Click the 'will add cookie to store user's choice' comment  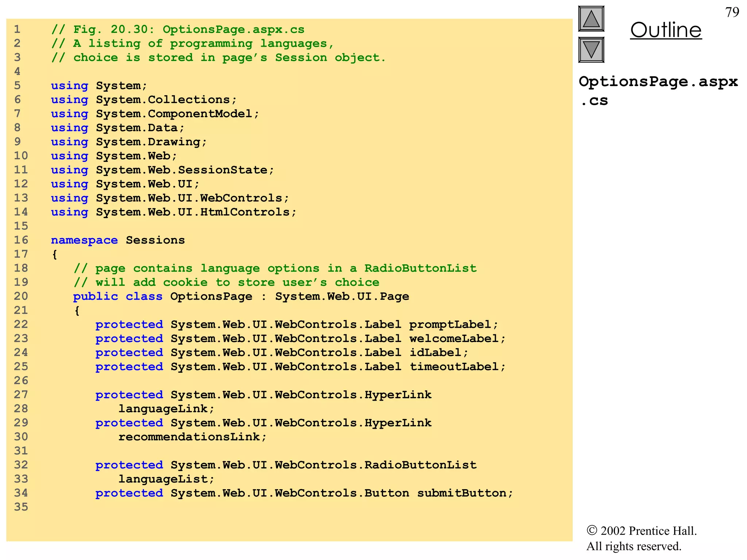(226, 283)
